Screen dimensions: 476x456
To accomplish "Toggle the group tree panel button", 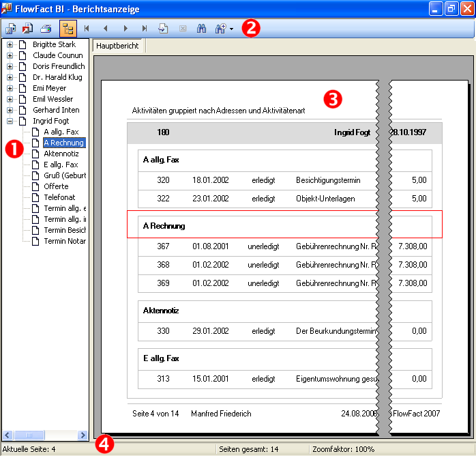I will 68,29.
